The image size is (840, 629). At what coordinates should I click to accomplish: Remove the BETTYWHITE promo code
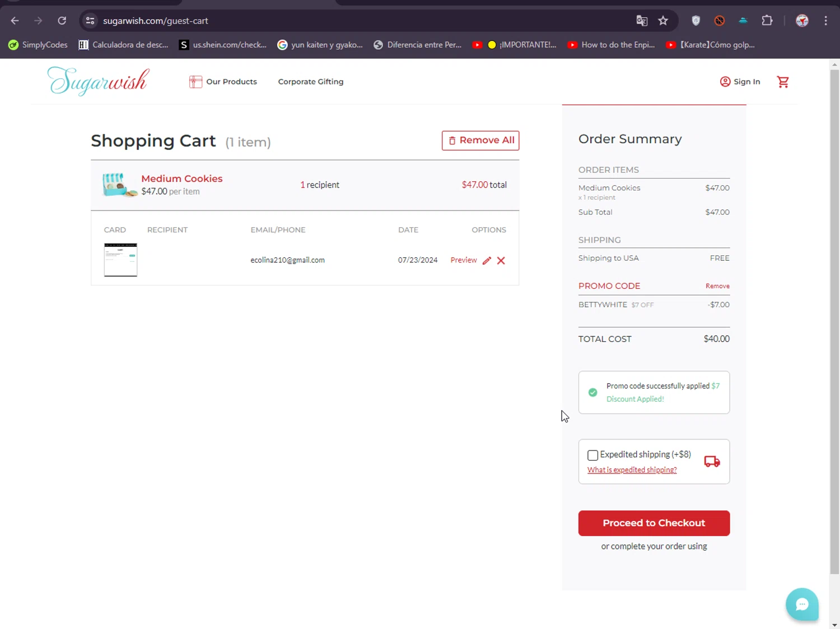click(717, 286)
